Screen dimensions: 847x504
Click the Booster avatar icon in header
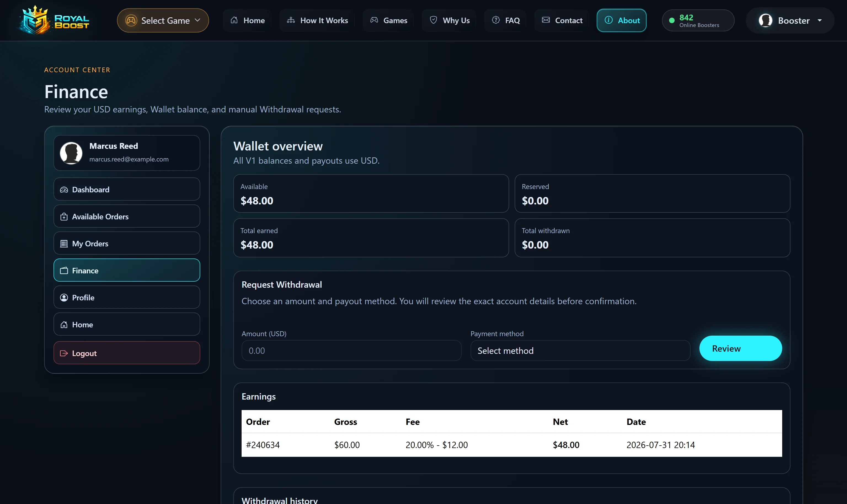coord(765,20)
